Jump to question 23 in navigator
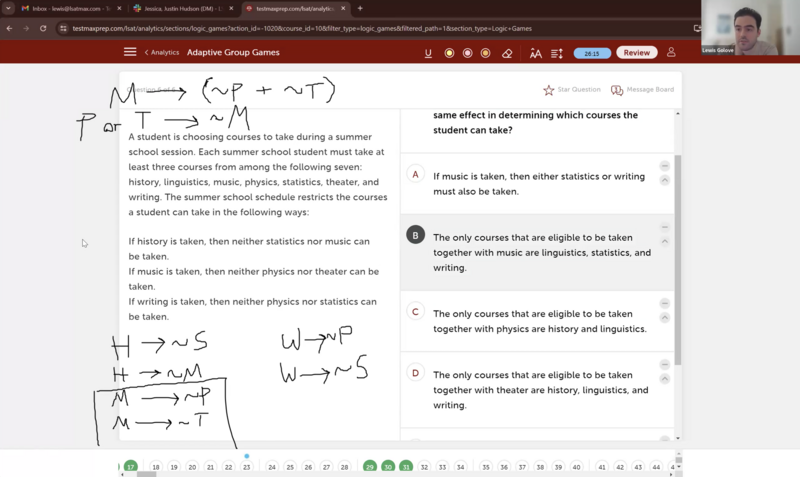This screenshot has width=800, height=477. pos(247,467)
